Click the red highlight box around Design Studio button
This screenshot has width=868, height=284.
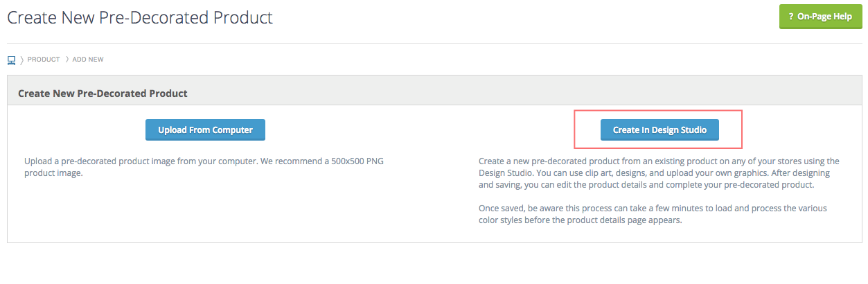pos(658,129)
